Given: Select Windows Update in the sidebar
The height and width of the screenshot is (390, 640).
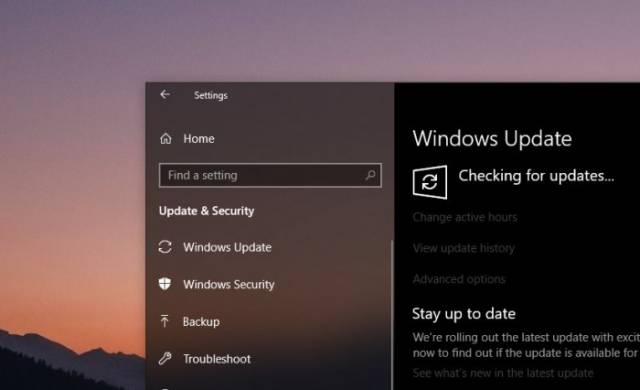Looking at the screenshot, I should 227,247.
